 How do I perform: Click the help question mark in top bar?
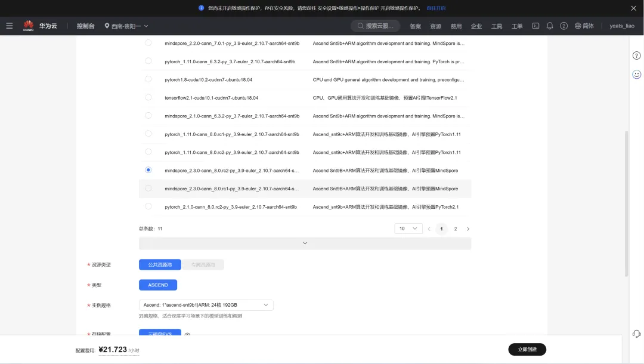tap(563, 26)
